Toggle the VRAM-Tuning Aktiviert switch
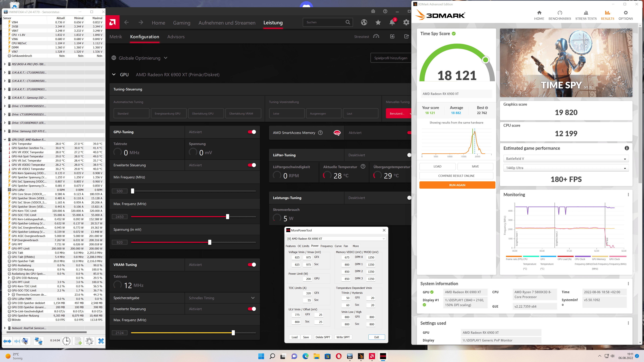The height and width of the screenshot is (362, 644). 252,265
